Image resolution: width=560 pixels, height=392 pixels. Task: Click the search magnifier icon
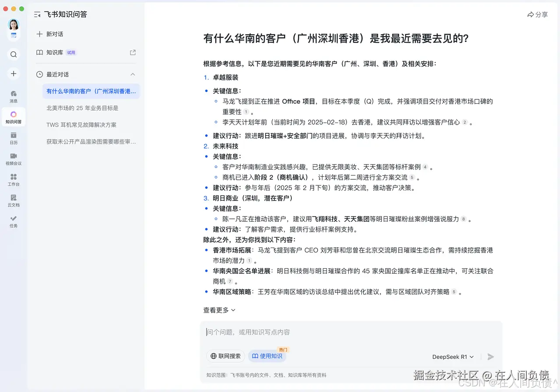13,54
